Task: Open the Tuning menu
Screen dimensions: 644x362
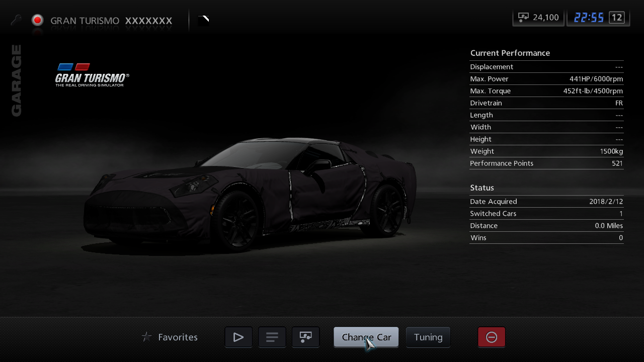Action: [428, 337]
